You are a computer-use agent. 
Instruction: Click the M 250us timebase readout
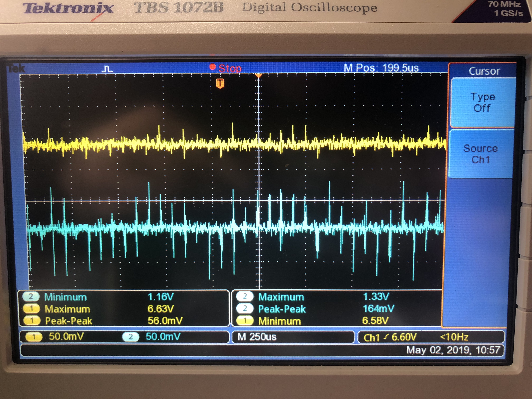coord(257,337)
